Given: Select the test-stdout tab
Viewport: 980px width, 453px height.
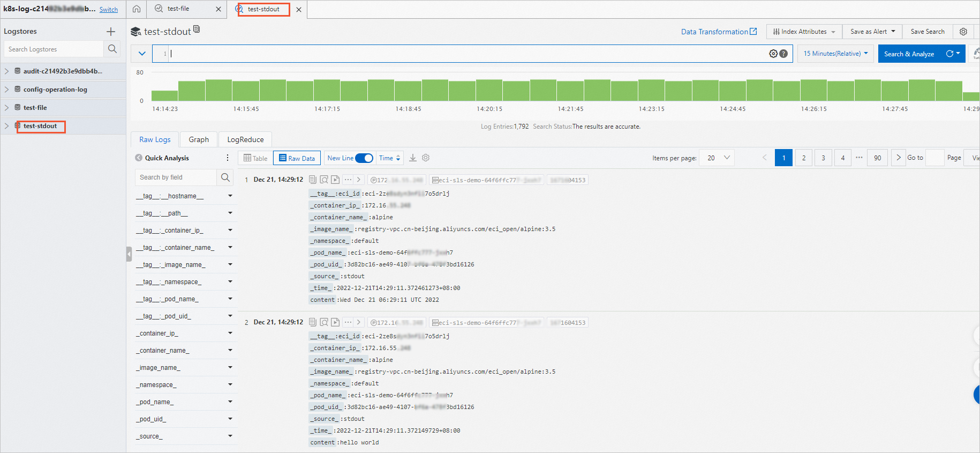Looking at the screenshot, I should [x=263, y=9].
